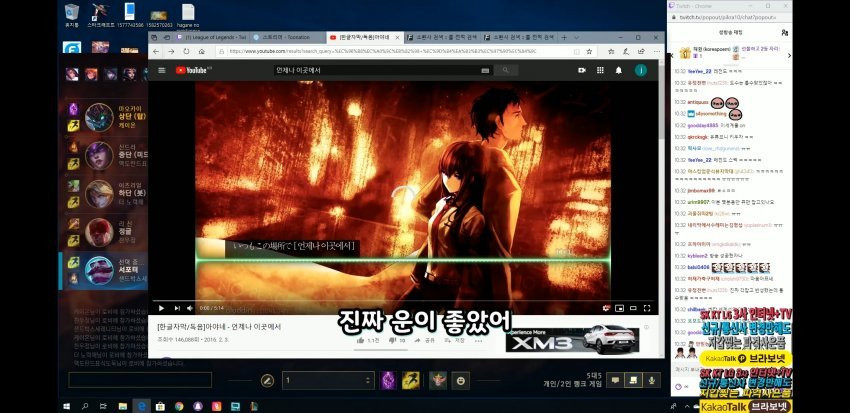Open the three-dot more actions under video

tap(479, 340)
